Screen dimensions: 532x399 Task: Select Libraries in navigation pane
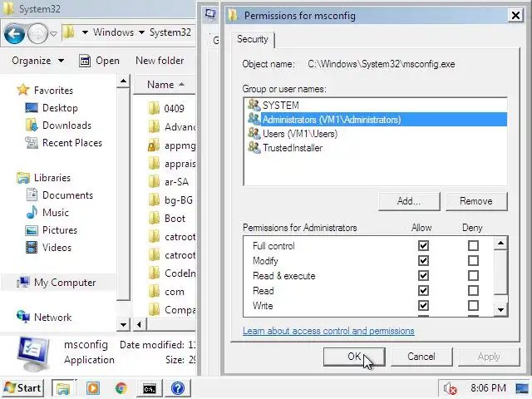coord(44,178)
